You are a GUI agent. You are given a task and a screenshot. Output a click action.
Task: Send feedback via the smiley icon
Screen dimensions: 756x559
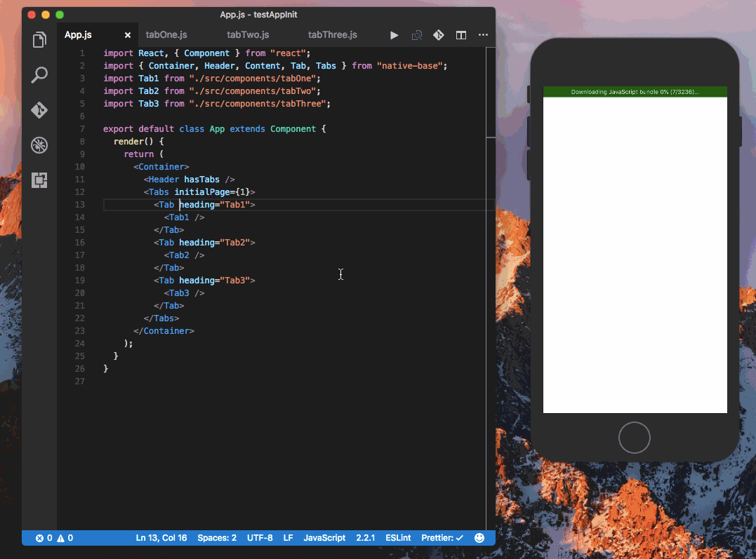[x=479, y=537]
